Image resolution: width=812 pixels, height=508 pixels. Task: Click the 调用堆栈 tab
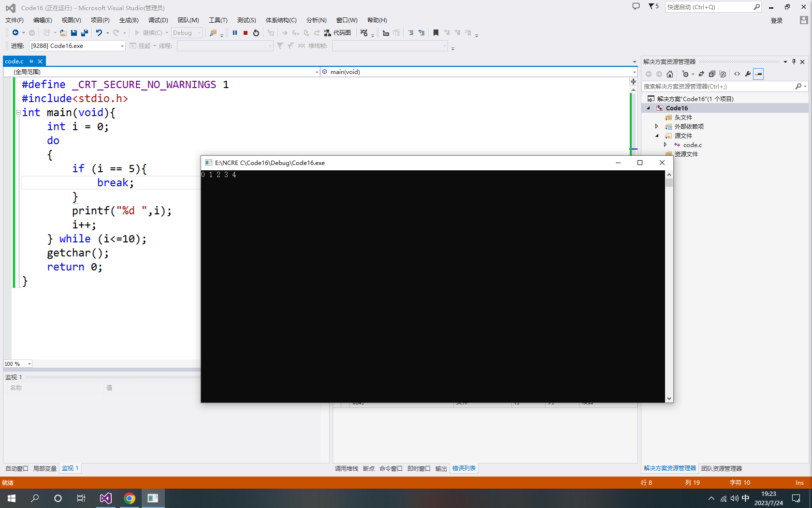347,468
